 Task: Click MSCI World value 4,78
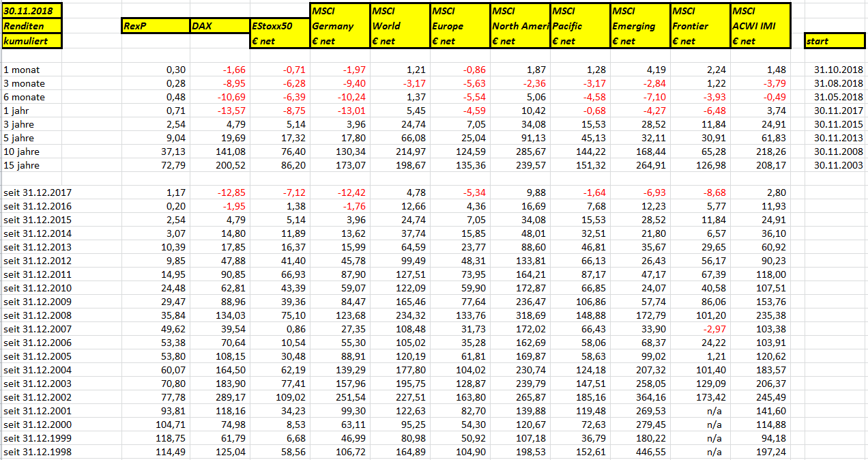415,192
